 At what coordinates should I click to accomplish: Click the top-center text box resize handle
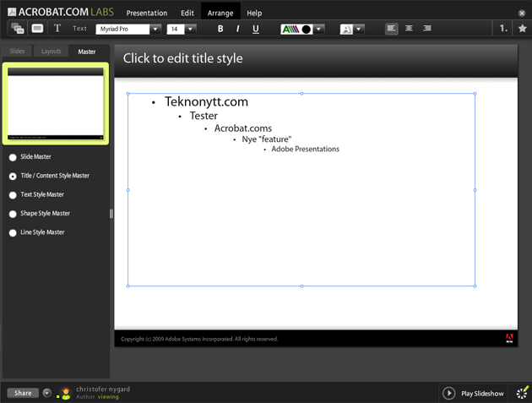click(301, 94)
